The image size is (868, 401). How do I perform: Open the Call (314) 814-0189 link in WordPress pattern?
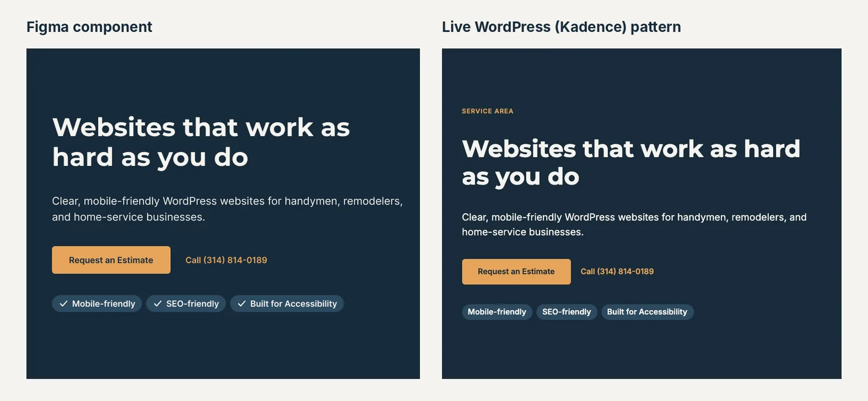point(617,272)
